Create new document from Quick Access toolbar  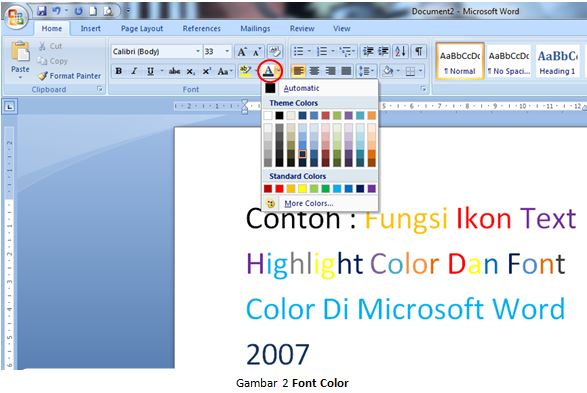[93, 11]
